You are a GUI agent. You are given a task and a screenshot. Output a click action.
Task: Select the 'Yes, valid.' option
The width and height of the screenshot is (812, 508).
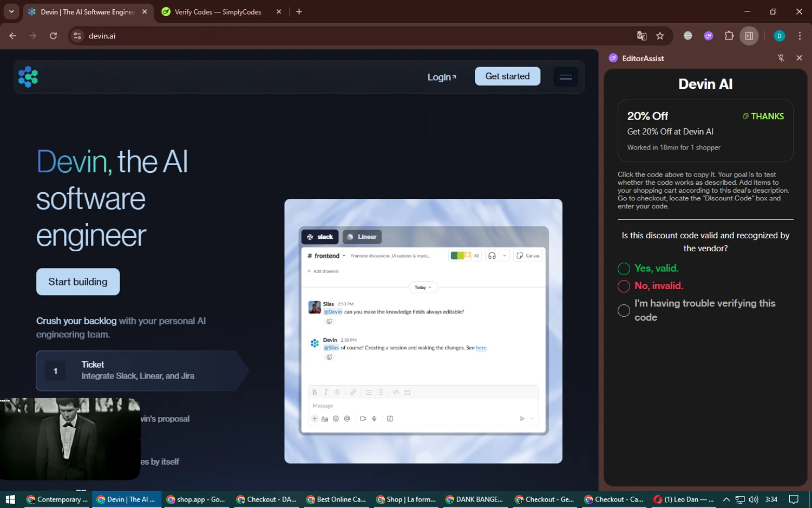pos(624,269)
